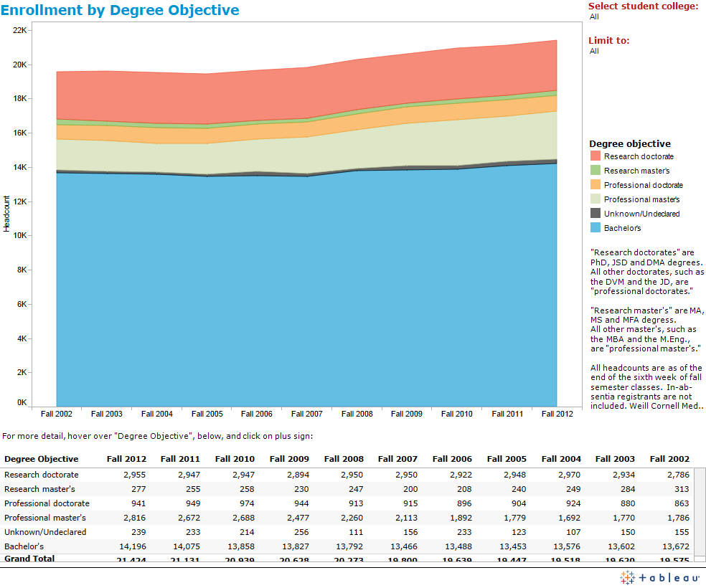706x588 pixels.
Task: Click the Fall 2002 column header
Action: (x=669, y=459)
